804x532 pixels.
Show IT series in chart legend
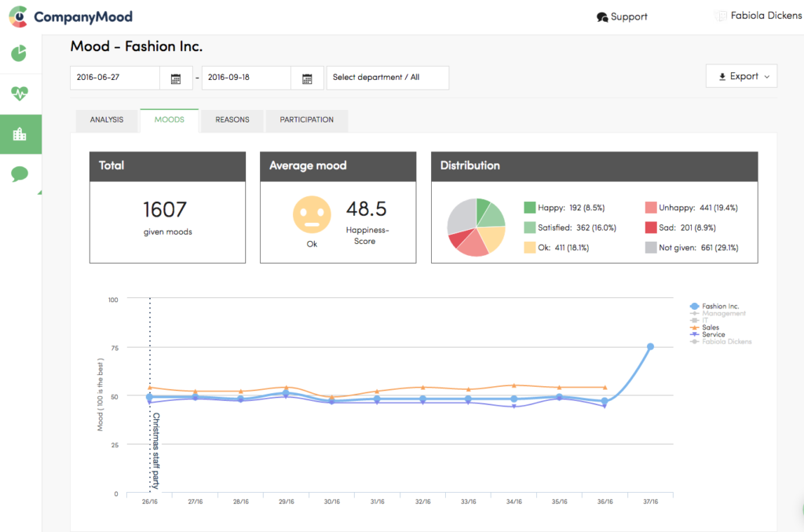(x=699, y=320)
